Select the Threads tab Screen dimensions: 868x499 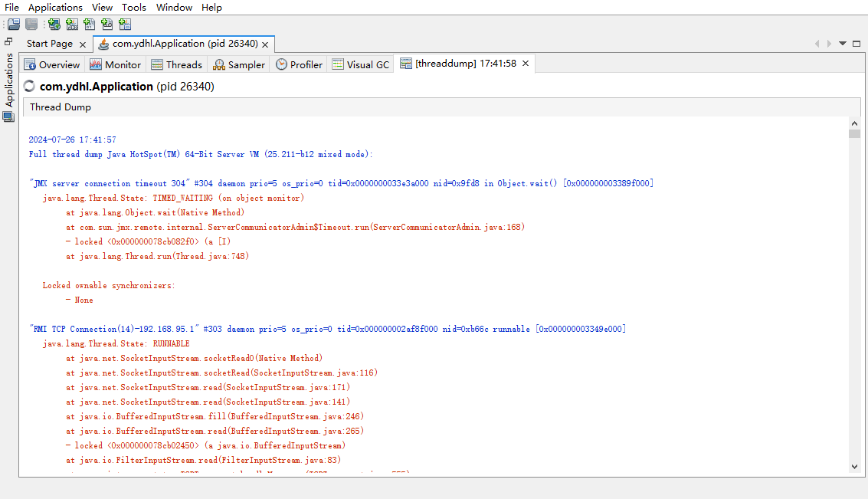[177, 64]
